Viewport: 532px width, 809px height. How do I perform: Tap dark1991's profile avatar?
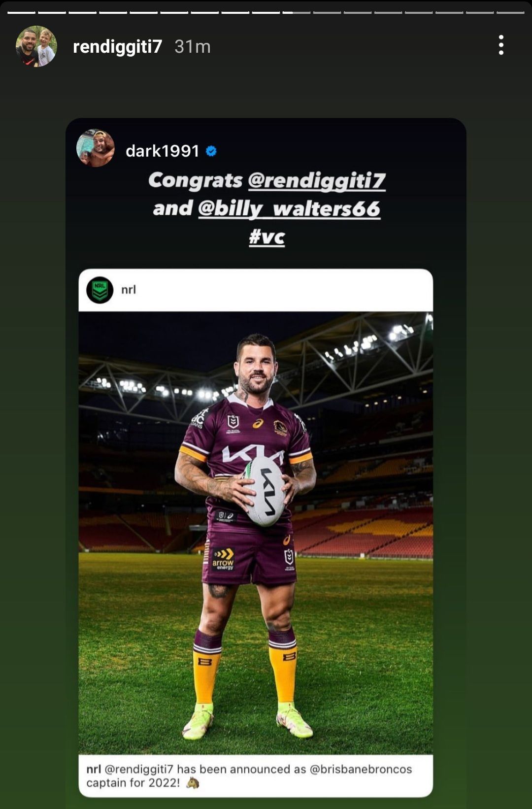(x=96, y=148)
